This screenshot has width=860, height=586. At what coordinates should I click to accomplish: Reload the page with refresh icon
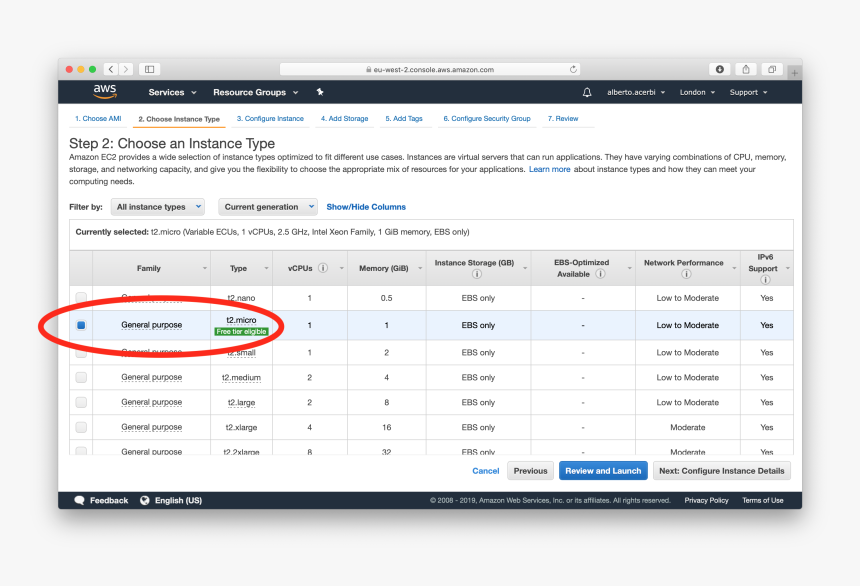(573, 70)
